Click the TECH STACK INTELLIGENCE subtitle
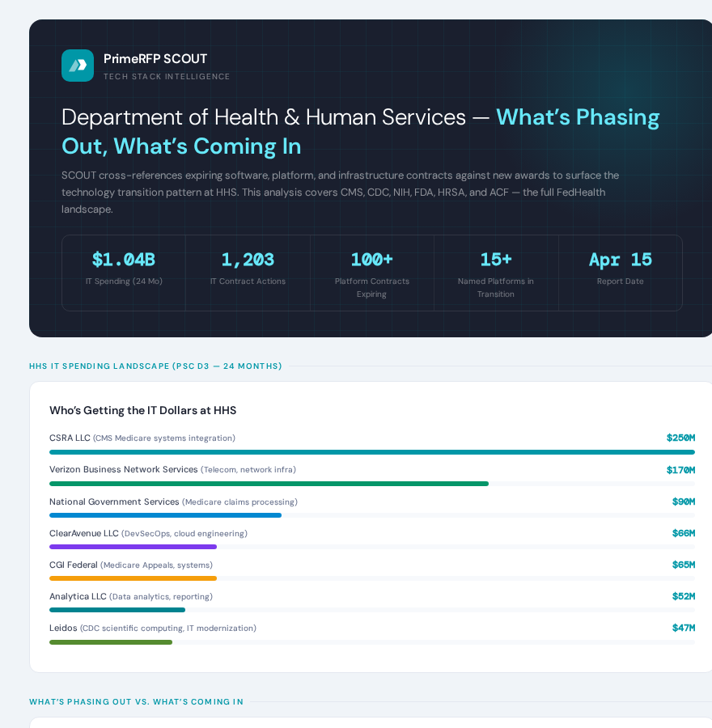 click(x=167, y=77)
